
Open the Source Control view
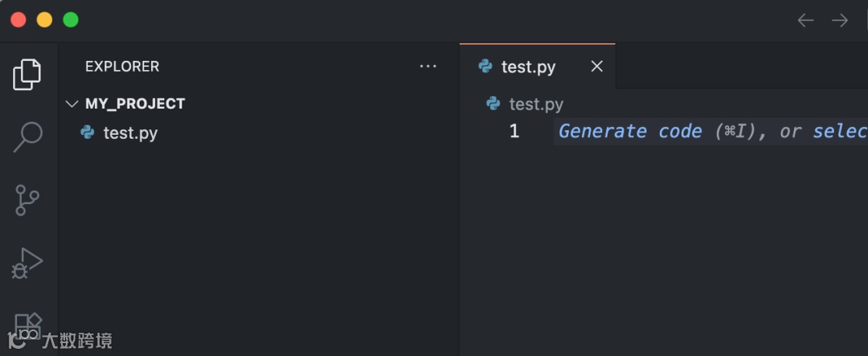point(28,199)
